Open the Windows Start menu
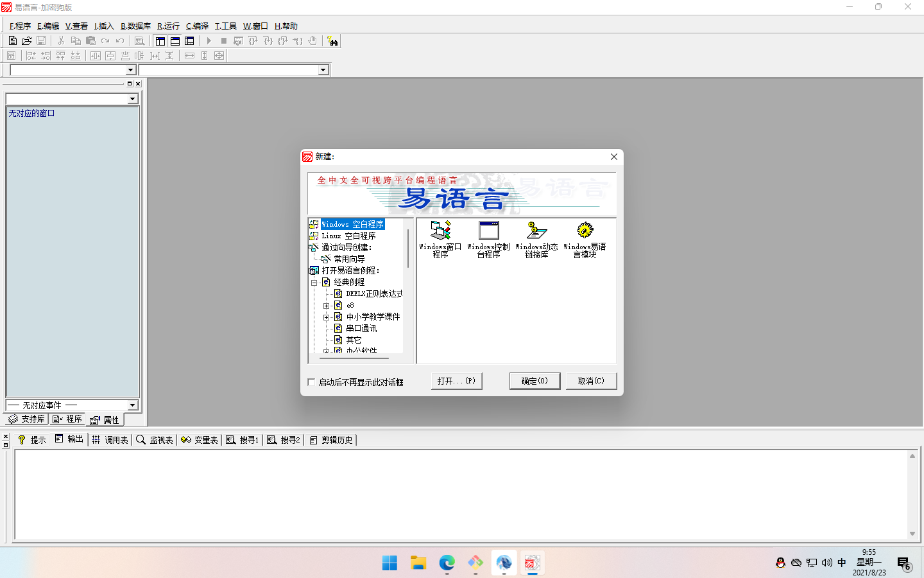Viewport: 924px width, 578px height. [389, 563]
